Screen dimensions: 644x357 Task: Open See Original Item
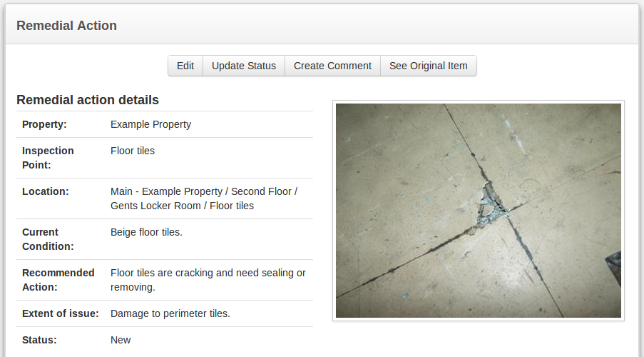429,66
